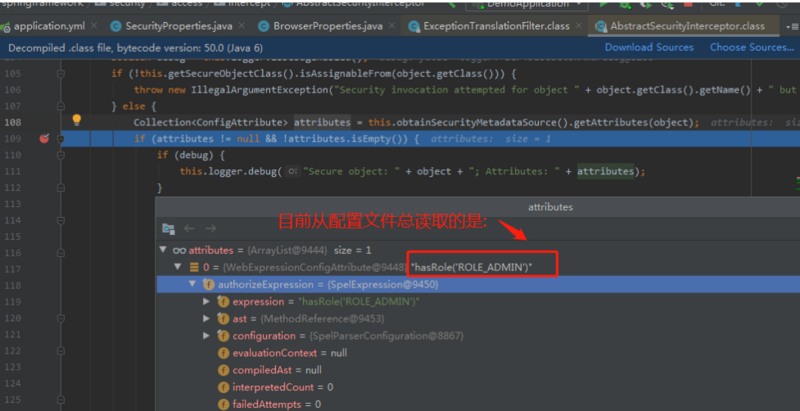800x411 pixels.
Task: Click the list element icon of row 0
Action: pos(194,267)
